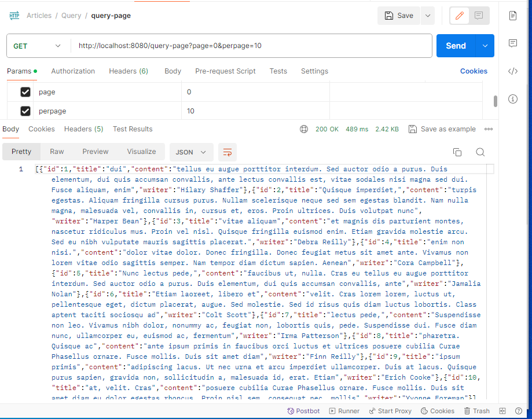The height and width of the screenshot is (419, 532).
Task: Launch Postbot from the status bar
Action: tap(303, 411)
